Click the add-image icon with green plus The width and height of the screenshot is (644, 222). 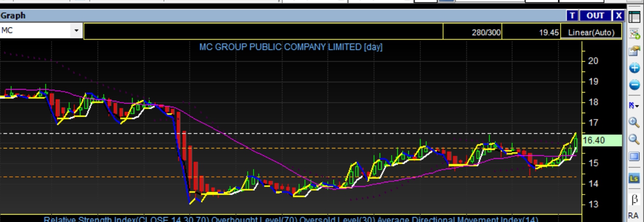pos(634,34)
